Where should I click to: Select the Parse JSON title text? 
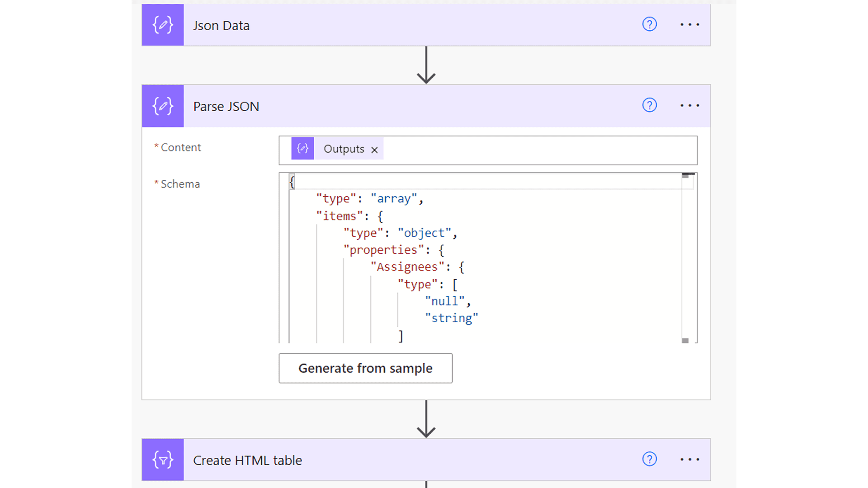tap(226, 106)
